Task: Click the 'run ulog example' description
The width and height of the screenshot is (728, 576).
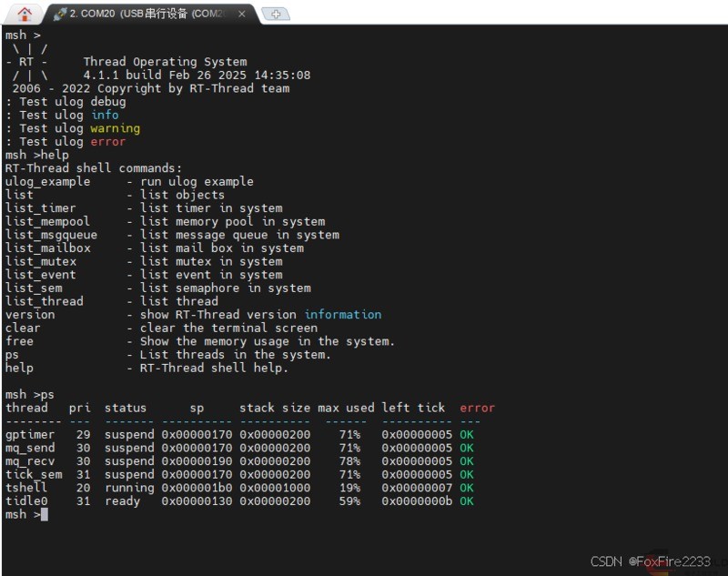Action: pos(197,181)
